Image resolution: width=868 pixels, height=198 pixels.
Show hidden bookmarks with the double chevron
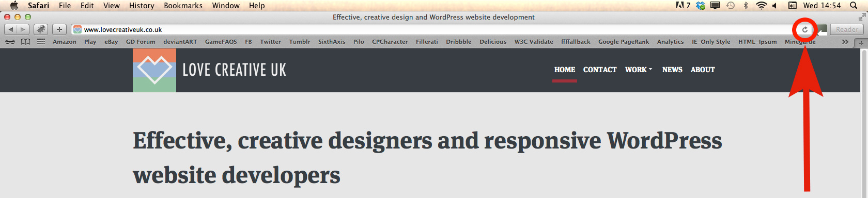845,42
